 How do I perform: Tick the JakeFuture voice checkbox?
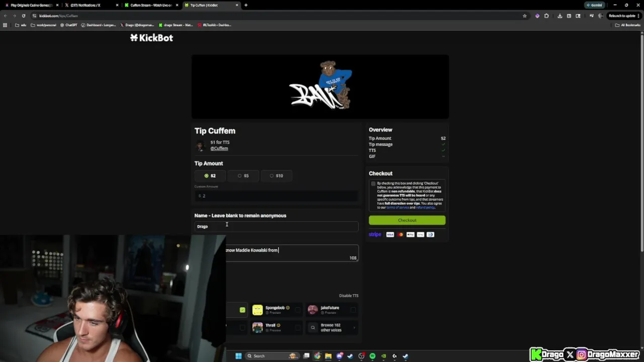tap(353, 310)
